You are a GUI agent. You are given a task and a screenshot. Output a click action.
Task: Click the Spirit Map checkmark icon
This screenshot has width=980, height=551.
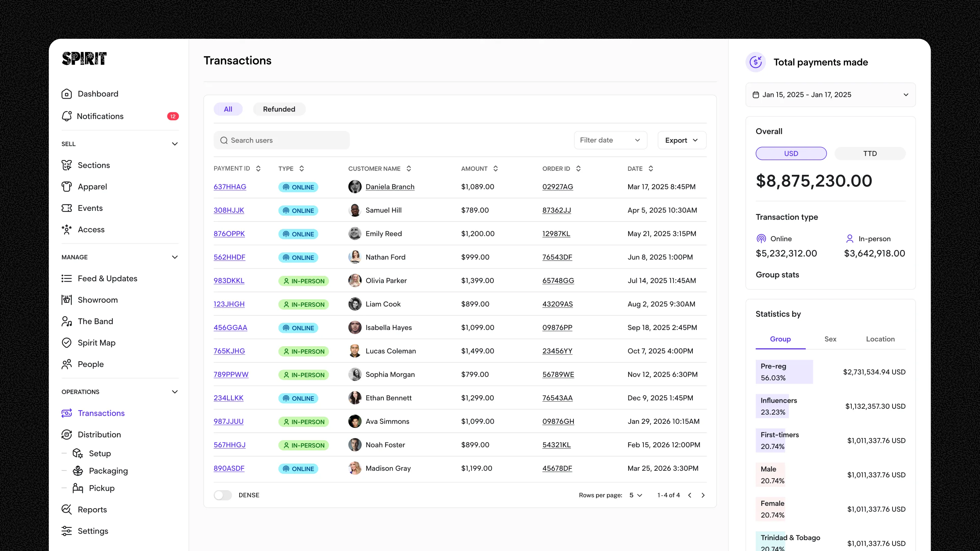(67, 343)
